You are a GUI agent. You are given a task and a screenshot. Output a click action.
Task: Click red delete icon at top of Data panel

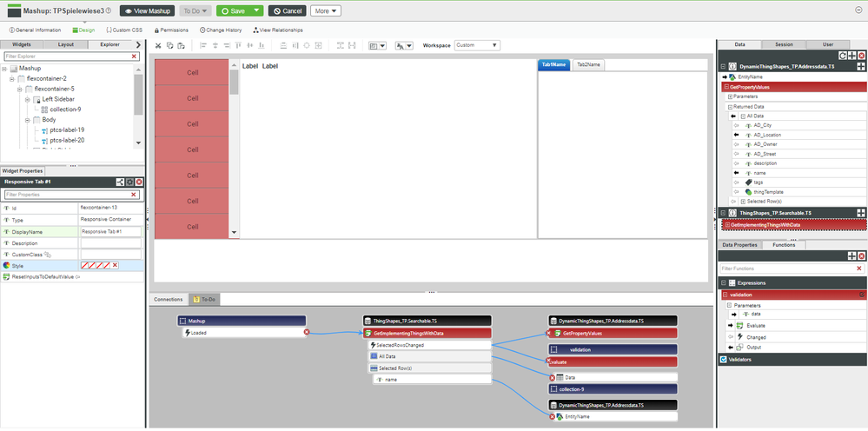point(861,56)
